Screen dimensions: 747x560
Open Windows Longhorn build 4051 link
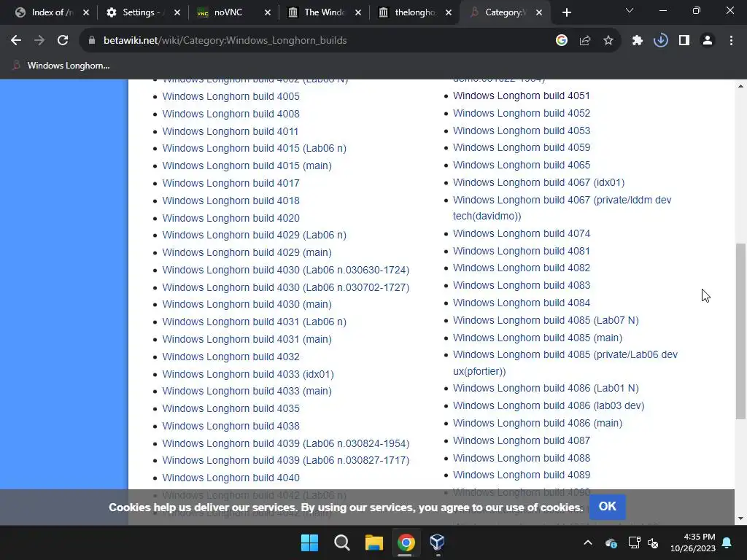pos(521,96)
